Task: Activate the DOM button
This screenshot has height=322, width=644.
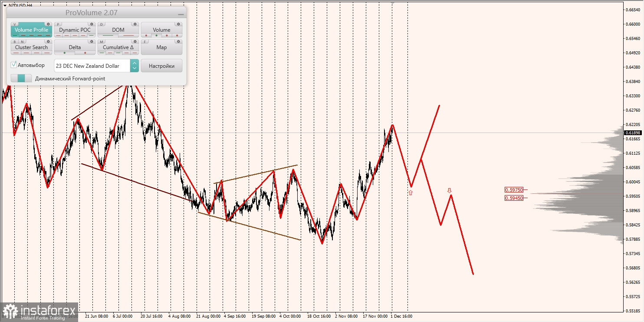Action: point(118,30)
